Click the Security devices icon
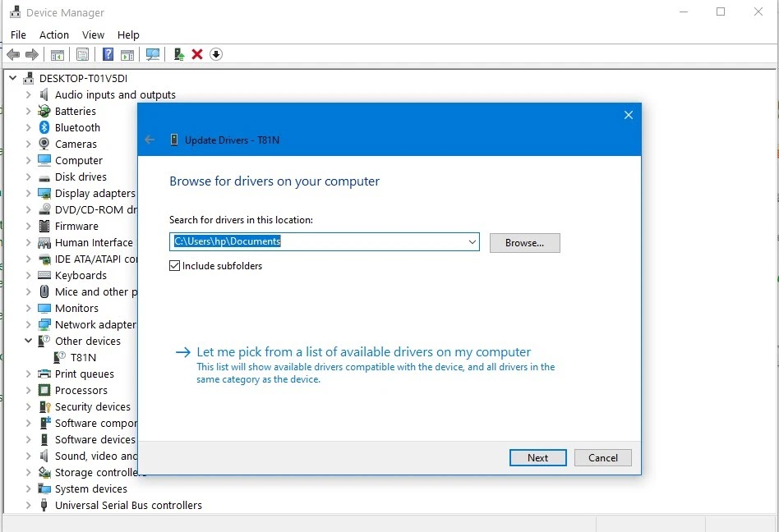This screenshot has width=779, height=532. 44,407
